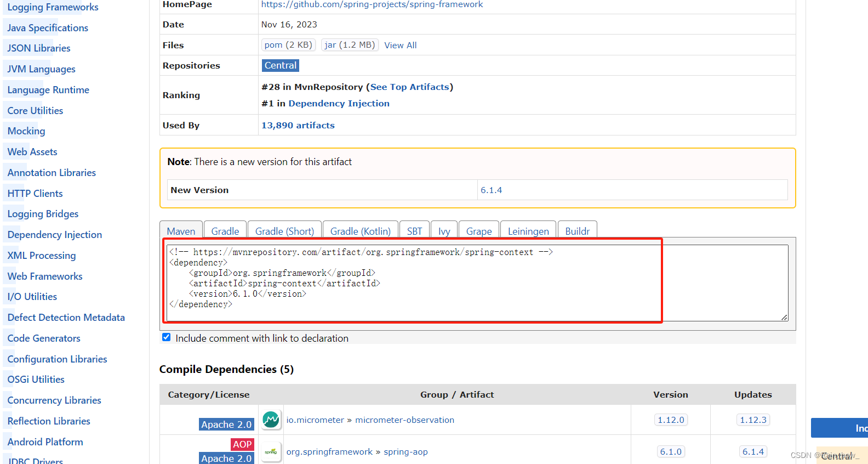Open the Dependency Injection ranking link
This screenshot has width=868, height=464.
(339, 104)
